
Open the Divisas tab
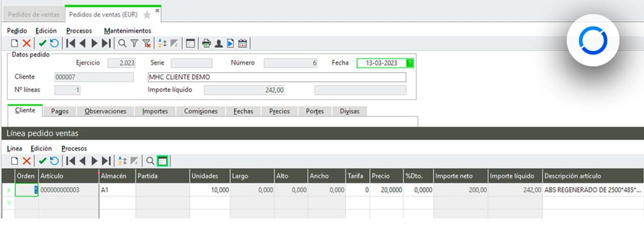pos(350,111)
